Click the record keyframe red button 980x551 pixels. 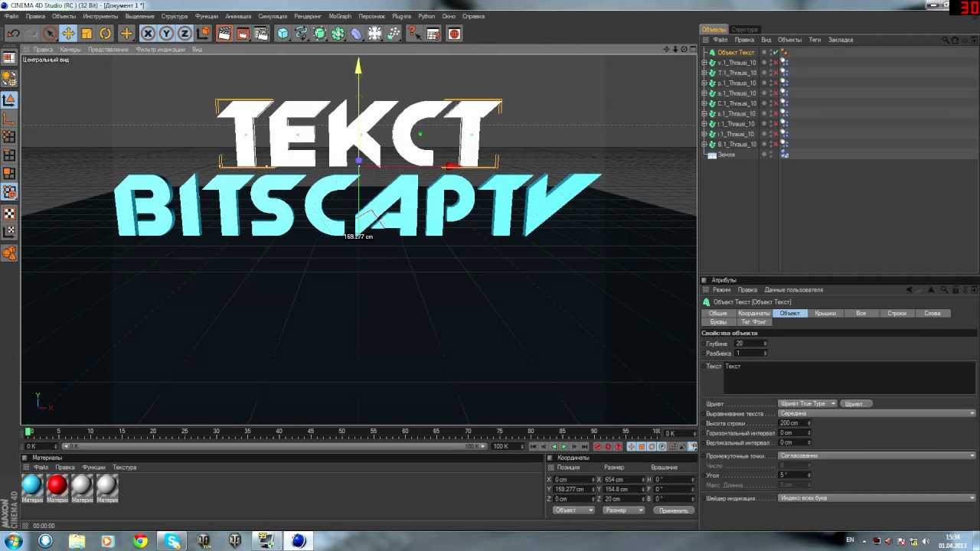(598, 446)
